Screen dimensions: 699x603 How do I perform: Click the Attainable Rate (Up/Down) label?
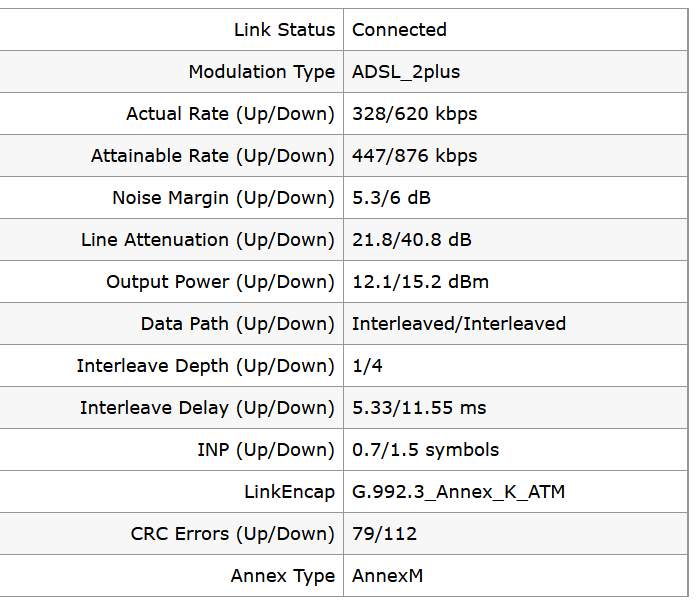click(x=213, y=156)
